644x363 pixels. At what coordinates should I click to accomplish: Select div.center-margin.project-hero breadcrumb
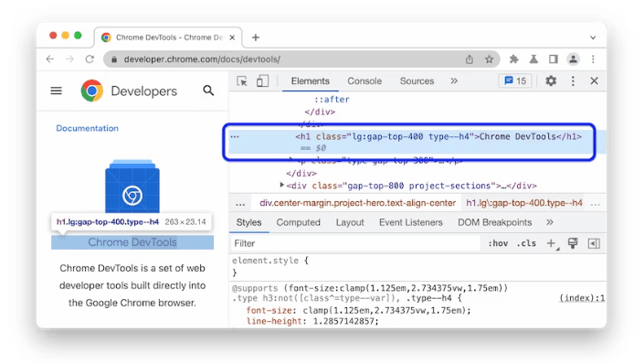pyautogui.click(x=357, y=203)
